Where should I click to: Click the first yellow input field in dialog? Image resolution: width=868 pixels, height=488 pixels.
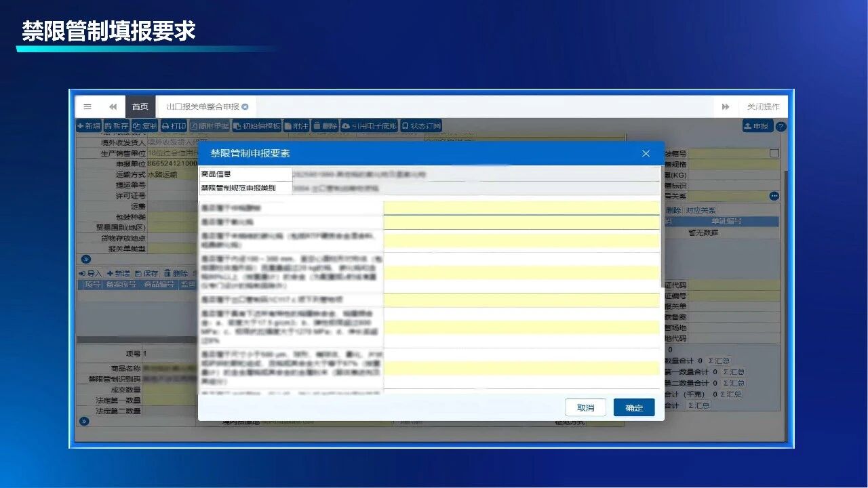[521, 207]
